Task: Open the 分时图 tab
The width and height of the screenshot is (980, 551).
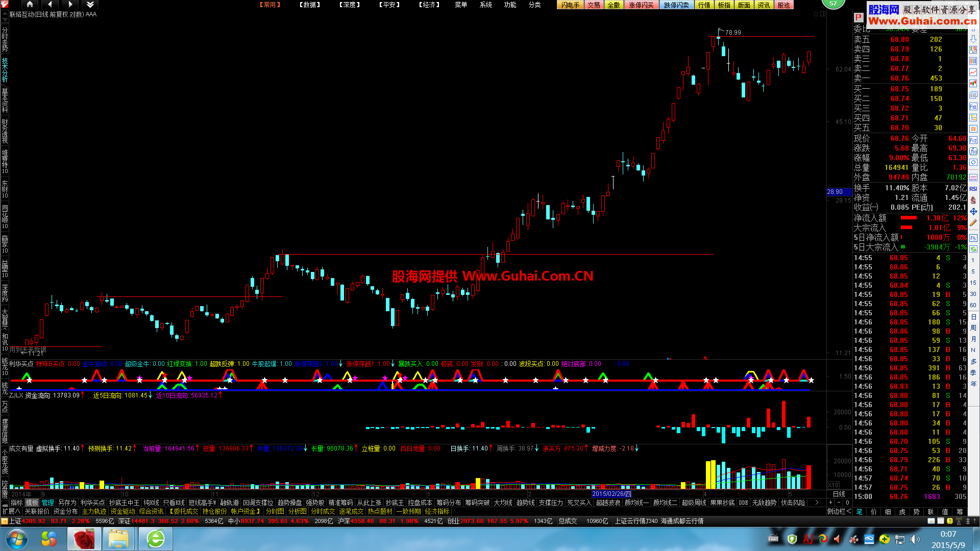Action: click(x=275, y=511)
